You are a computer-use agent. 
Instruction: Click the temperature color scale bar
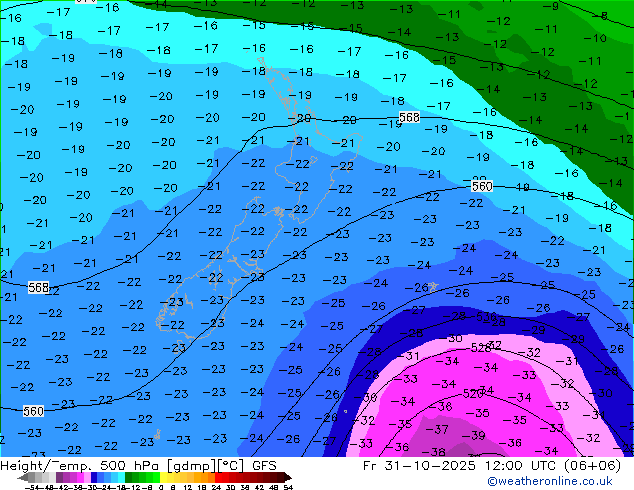coord(155,477)
